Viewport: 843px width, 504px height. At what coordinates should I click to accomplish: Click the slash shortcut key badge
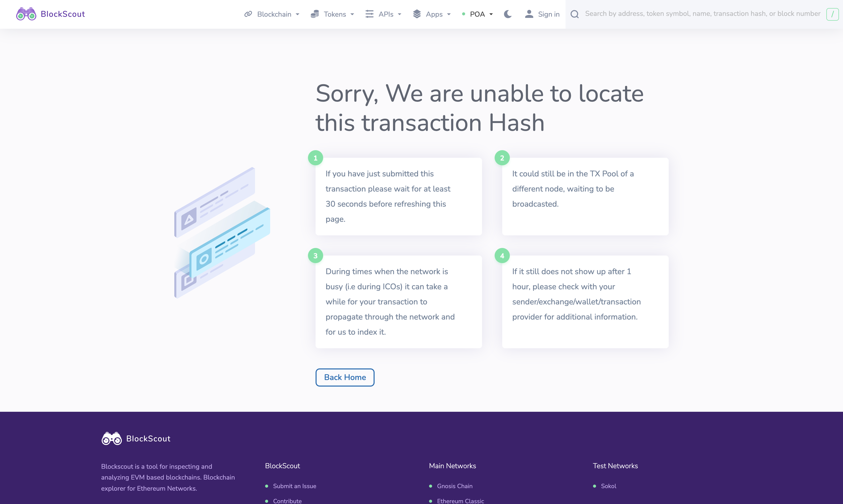(x=832, y=14)
